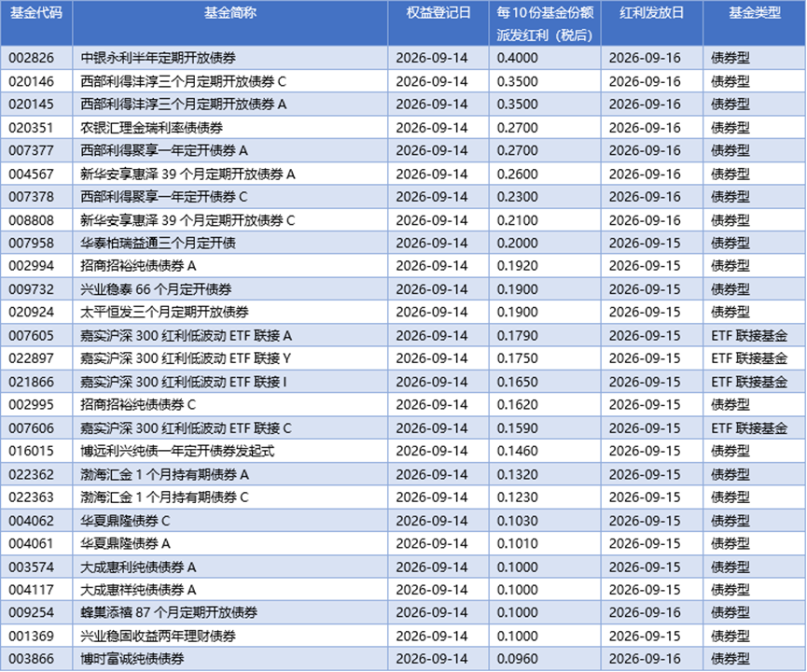The image size is (807, 672).
Task: Click fund name 招商招裕纯债债券 C
Action: tap(138, 405)
